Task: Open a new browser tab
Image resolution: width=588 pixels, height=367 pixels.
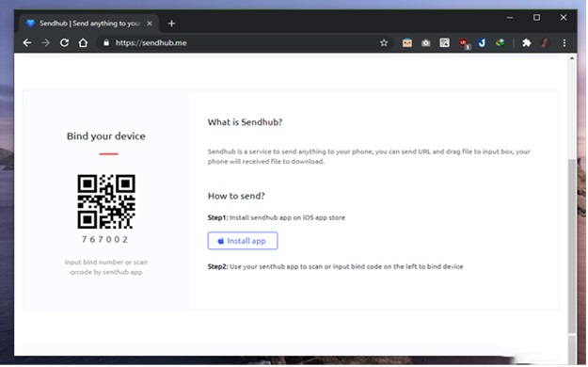Action: coord(172,24)
